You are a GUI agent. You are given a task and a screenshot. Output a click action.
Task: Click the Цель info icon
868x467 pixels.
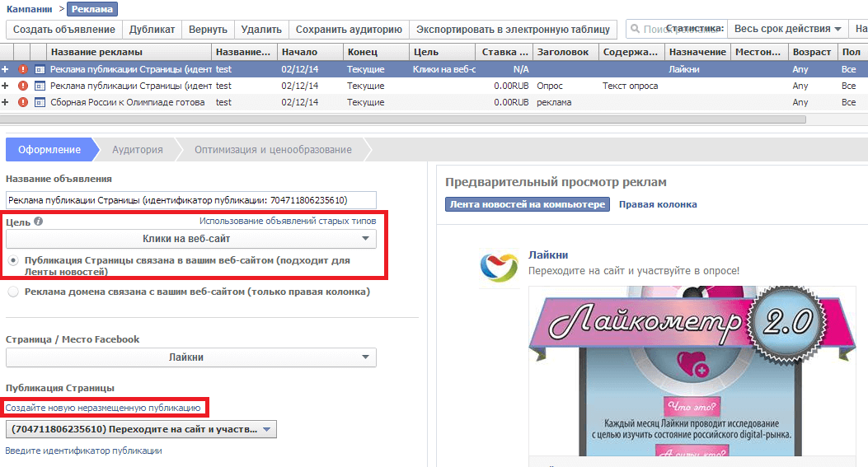[38, 222]
